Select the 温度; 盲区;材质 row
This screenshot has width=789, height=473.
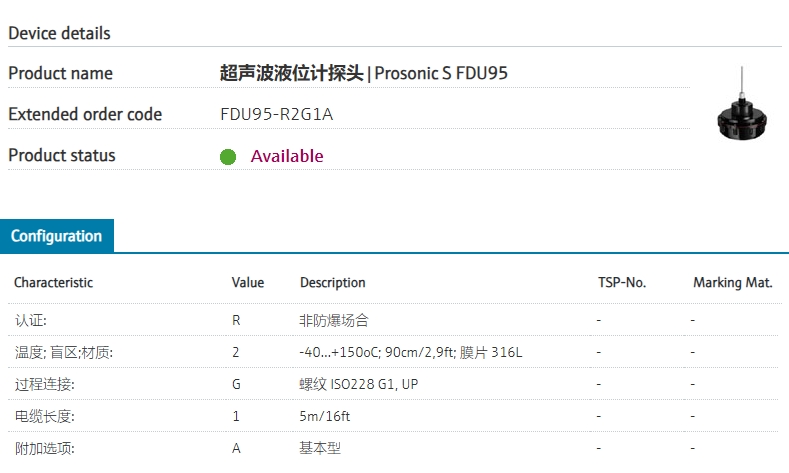pyautogui.click(x=393, y=352)
